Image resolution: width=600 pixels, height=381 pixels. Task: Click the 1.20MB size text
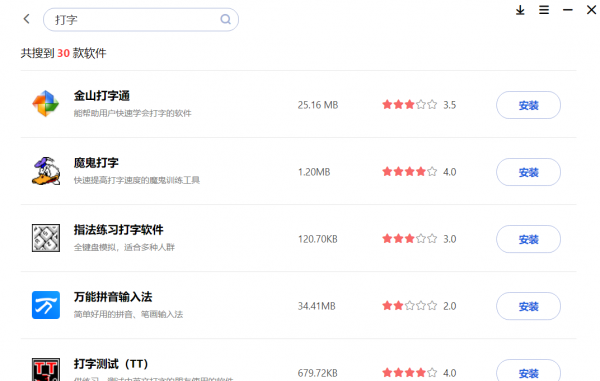pos(314,172)
